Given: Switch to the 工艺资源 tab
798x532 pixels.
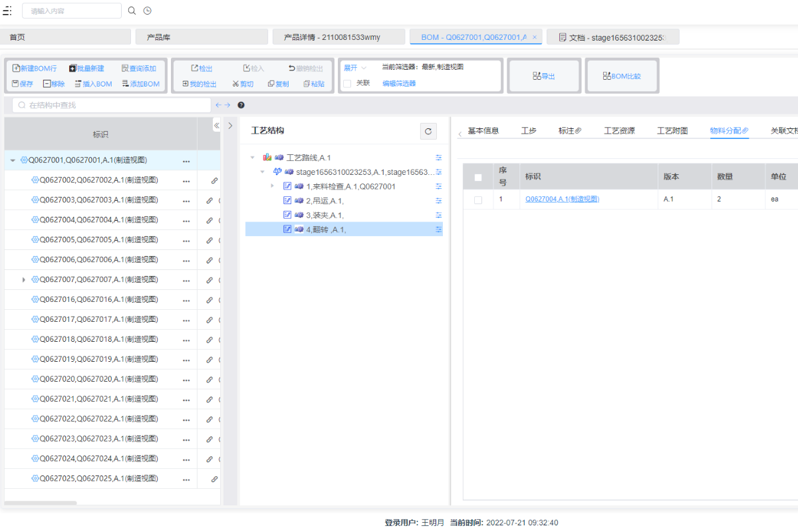Looking at the screenshot, I should (618, 131).
